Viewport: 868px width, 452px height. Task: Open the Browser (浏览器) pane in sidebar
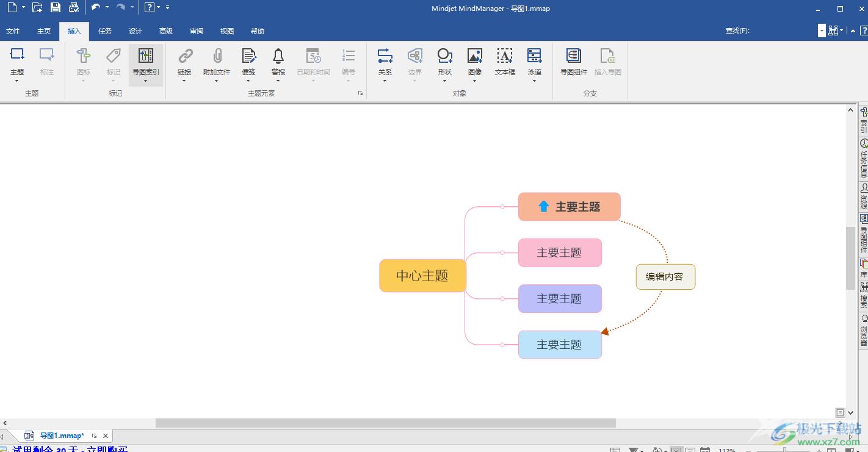pyautogui.click(x=864, y=331)
